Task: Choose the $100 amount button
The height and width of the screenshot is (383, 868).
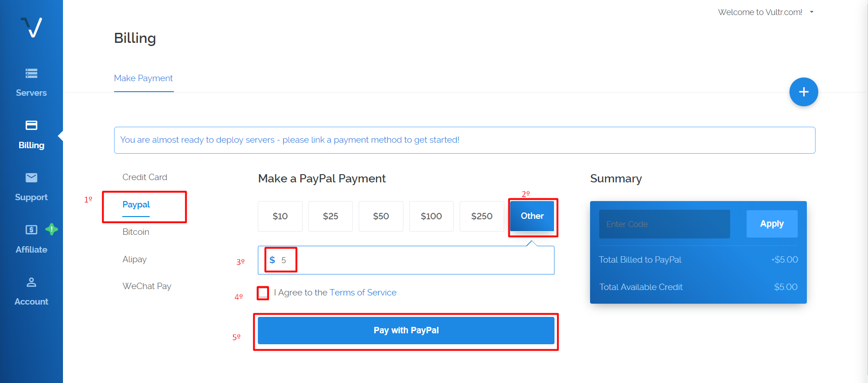Action: (x=431, y=216)
